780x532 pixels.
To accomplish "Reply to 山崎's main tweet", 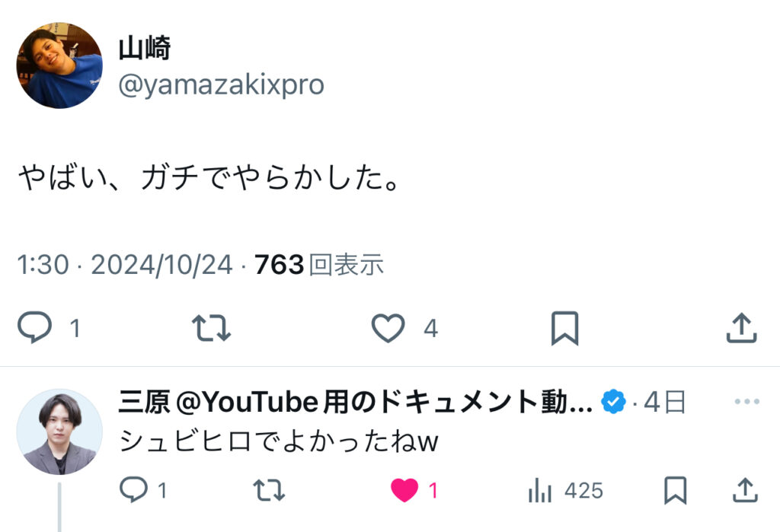I will click(35, 328).
